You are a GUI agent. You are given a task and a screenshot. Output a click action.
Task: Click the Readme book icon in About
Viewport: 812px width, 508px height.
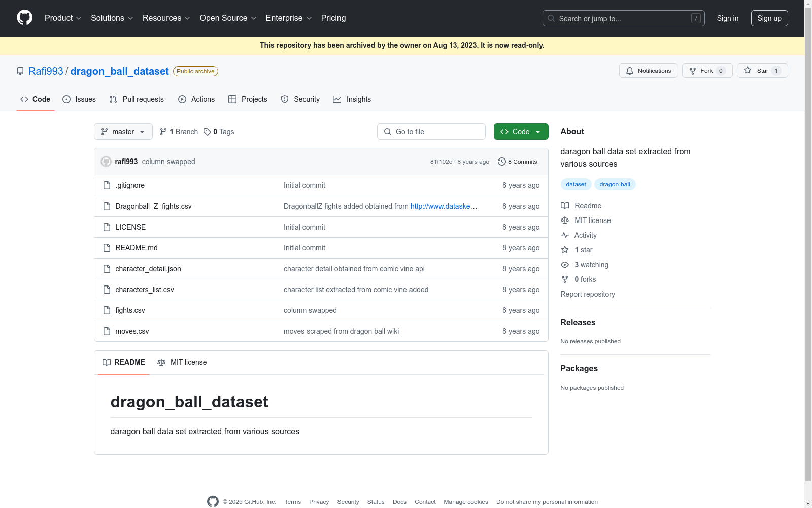565,206
